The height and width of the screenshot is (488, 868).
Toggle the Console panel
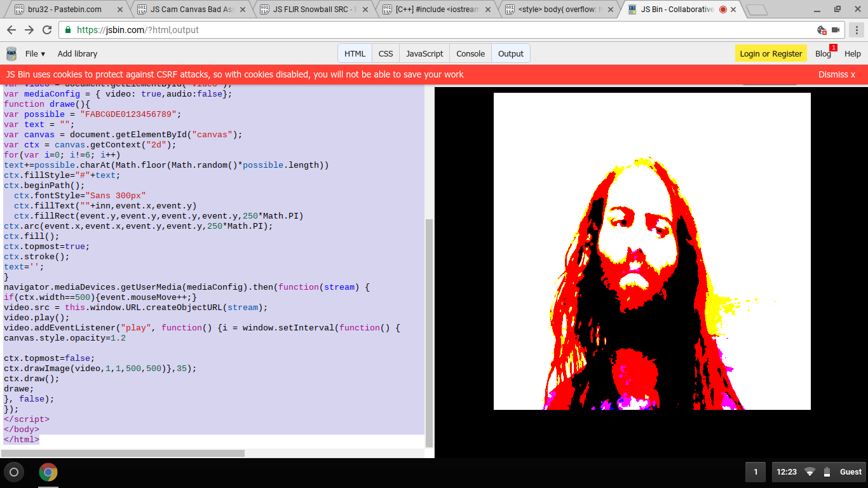click(x=470, y=53)
